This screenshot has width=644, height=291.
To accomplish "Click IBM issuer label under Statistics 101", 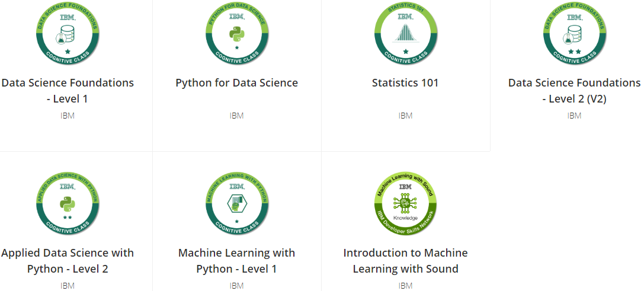I will (x=405, y=116).
